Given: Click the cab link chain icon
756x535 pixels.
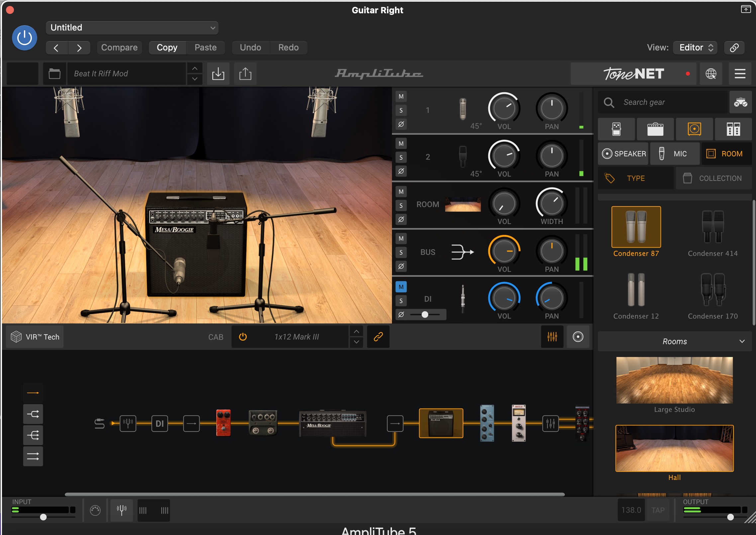Looking at the screenshot, I should [378, 337].
